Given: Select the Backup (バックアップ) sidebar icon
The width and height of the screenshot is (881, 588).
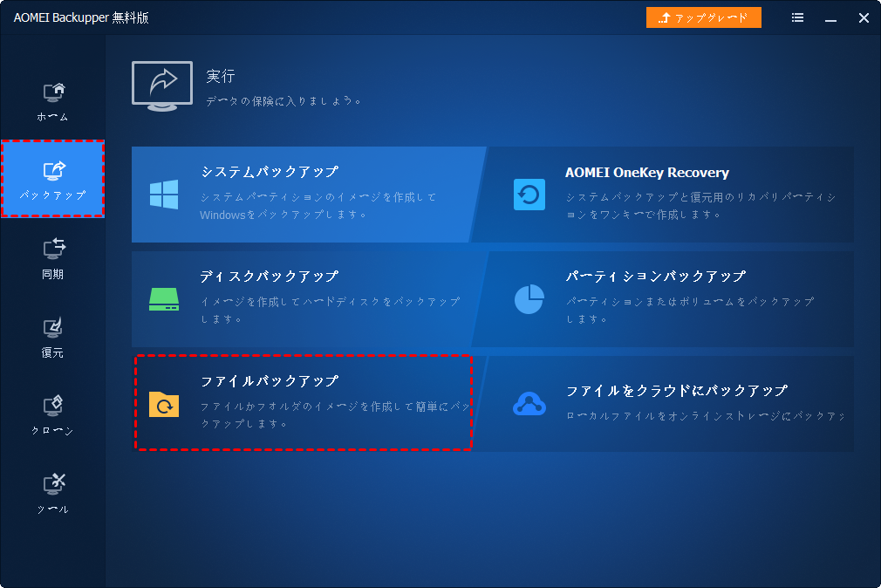Looking at the screenshot, I should 54,171.
